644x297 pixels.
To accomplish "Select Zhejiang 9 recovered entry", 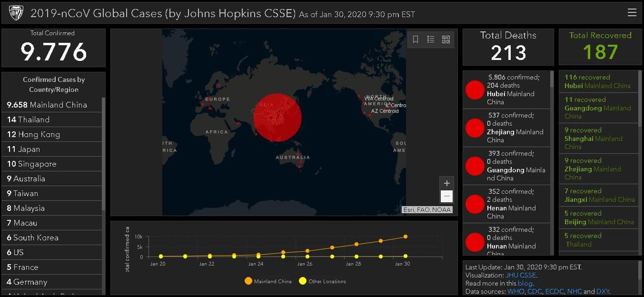I will click(598, 169).
